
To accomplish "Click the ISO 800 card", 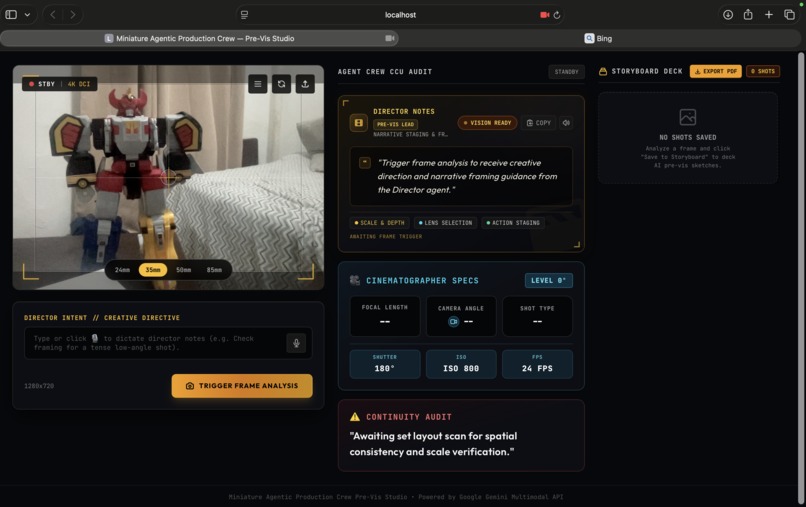I will (461, 364).
